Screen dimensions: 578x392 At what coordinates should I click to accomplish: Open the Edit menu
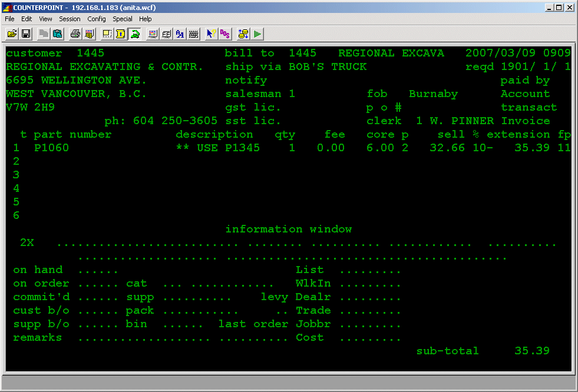pyautogui.click(x=27, y=19)
